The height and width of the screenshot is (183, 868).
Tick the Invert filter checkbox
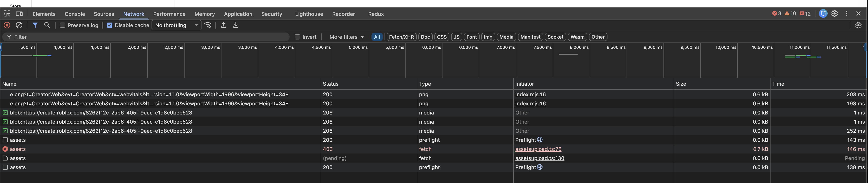pos(297,37)
